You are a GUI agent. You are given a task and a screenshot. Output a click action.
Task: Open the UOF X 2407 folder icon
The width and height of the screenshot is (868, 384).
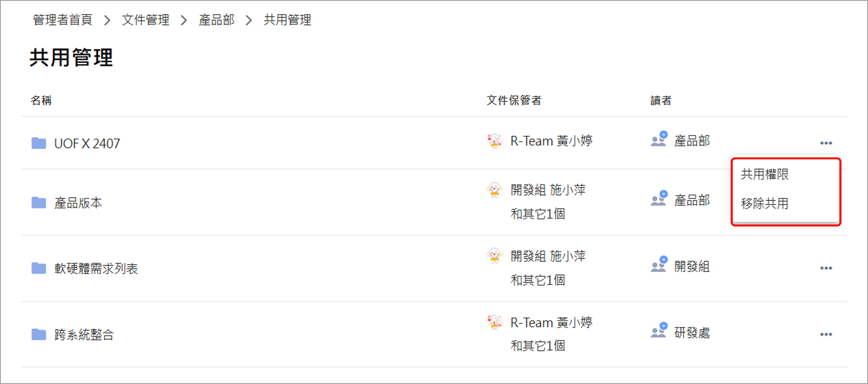point(39,143)
